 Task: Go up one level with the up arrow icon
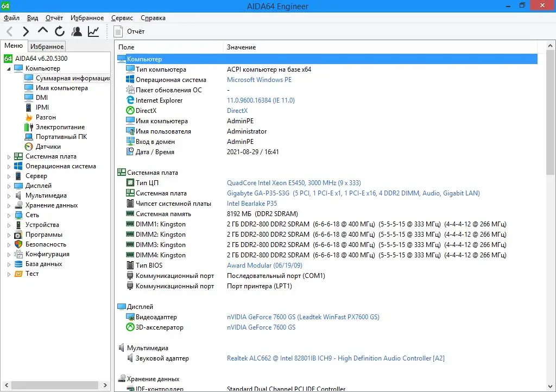[42, 31]
